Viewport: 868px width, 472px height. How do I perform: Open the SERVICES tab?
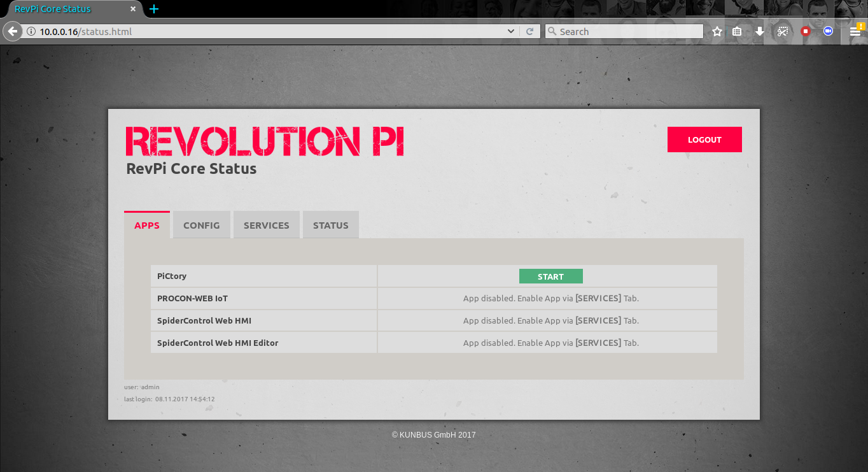pos(266,224)
